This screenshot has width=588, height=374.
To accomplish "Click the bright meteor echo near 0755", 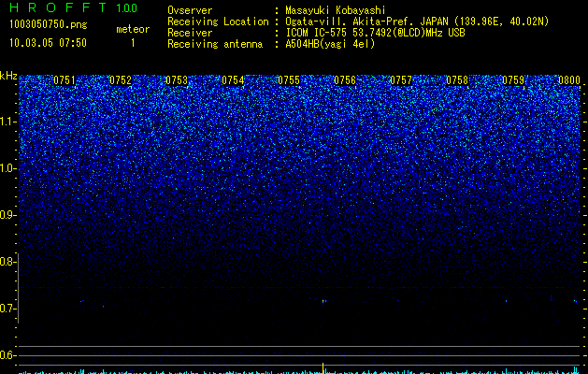I will tap(323, 301).
